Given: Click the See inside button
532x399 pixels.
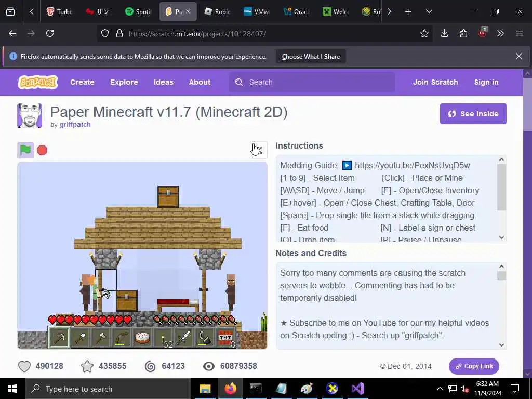Looking at the screenshot, I should pyautogui.click(x=473, y=114).
